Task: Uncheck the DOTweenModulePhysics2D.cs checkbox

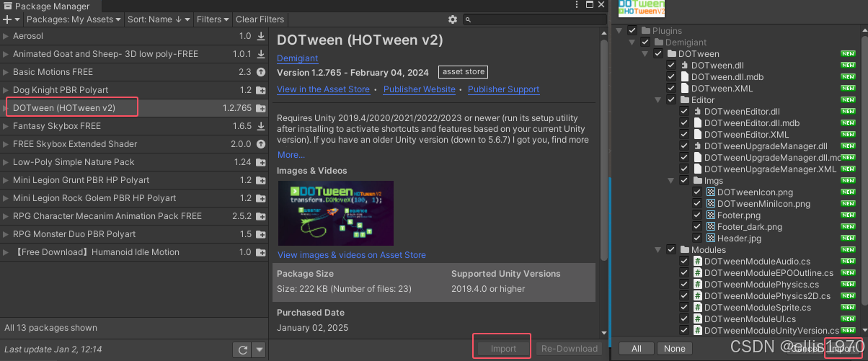Action: pos(684,296)
